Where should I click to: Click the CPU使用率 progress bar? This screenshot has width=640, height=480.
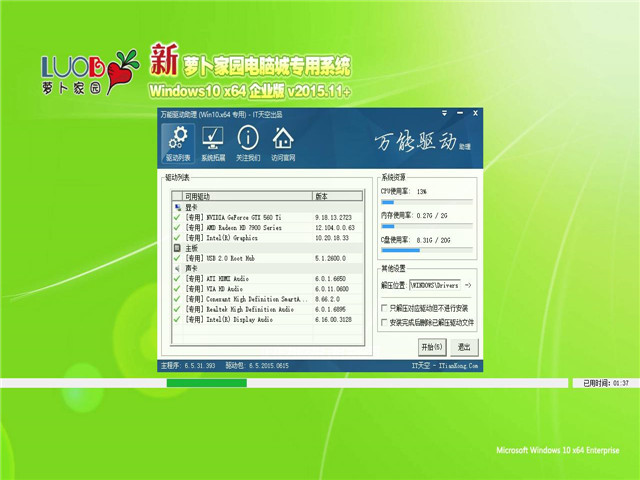pos(427,202)
